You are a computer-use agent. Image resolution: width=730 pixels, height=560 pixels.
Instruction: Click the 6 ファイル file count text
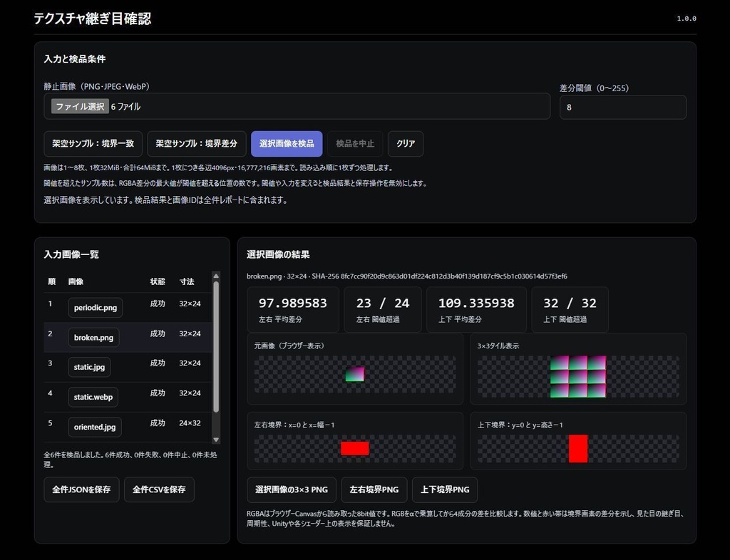coord(125,106)
